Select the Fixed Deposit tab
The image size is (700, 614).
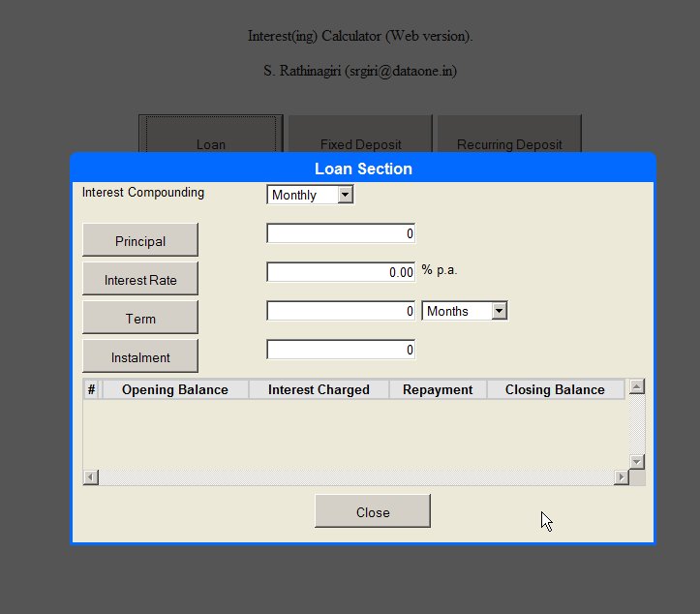tap(361, 134)
